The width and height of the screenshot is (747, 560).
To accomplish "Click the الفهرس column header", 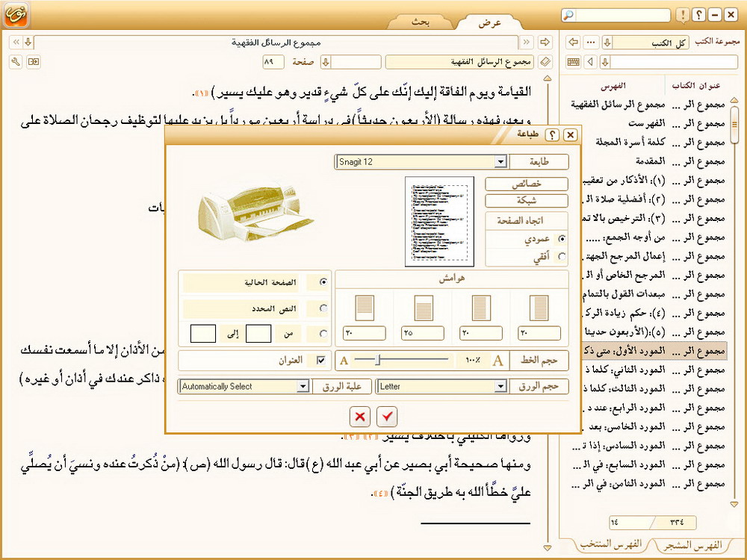I will tap(613, 86).
